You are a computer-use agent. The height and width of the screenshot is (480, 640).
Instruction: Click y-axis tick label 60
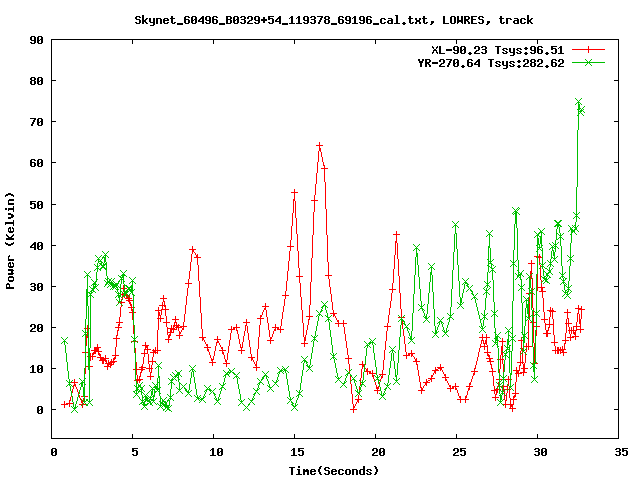coord(36,163)
